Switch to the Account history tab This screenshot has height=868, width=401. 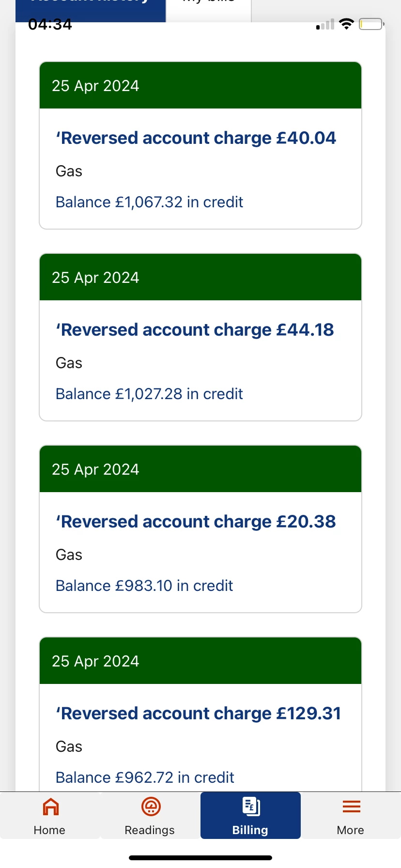tap(91, 7)
